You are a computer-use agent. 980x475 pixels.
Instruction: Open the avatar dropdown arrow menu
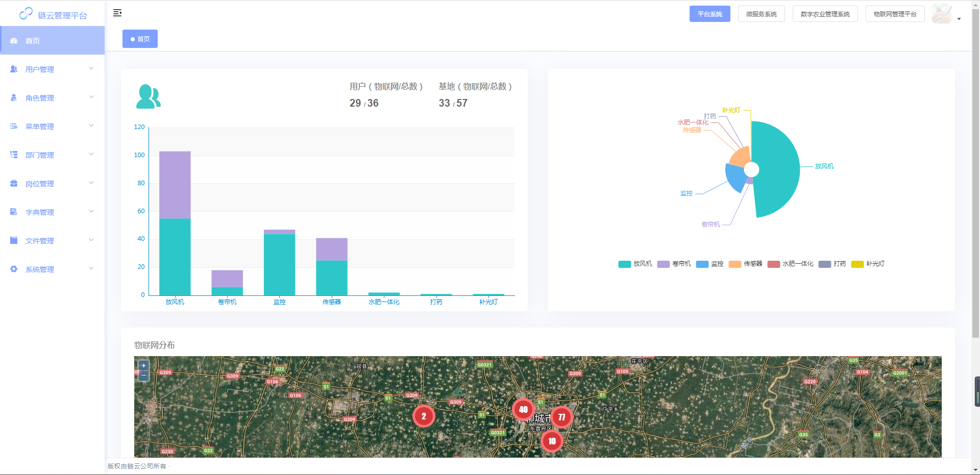[x=959, y=19]
